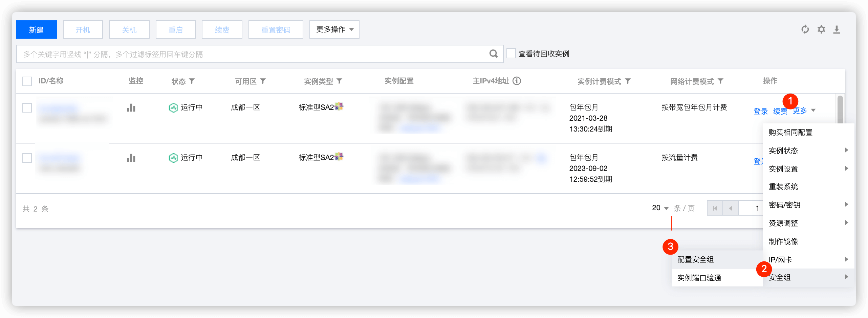Click the badge icon beside second 标准型SA2
This screenshot has height=318, width=868.
(339, 157)
